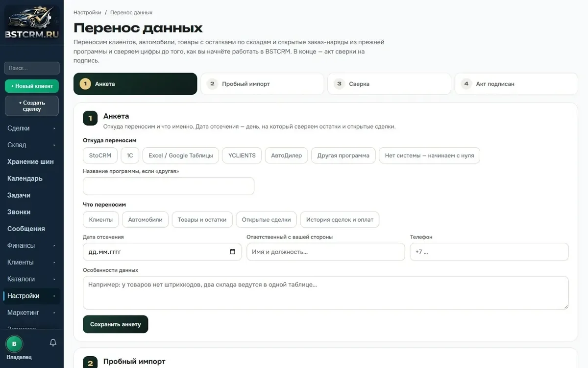This screenshot has height=368, width=588.
Task: Click the Пробный импорт section heading
Action: click(x=134, y=362)
